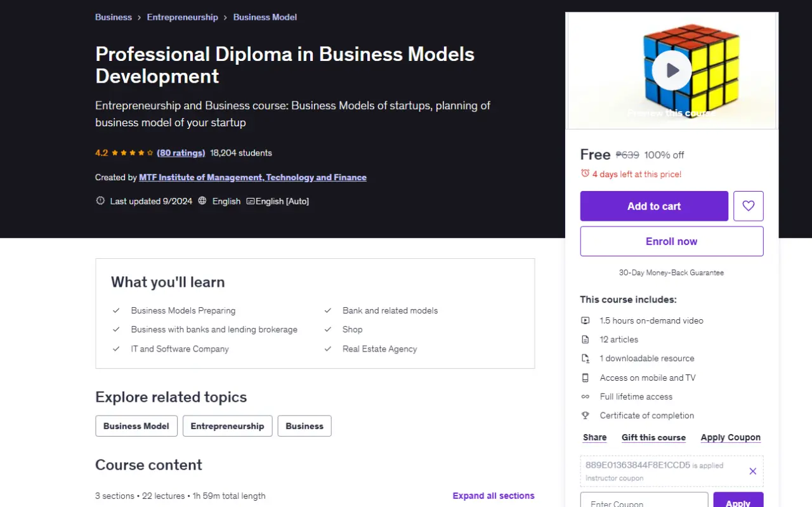Screen dimensions: 812x507
Task: Click the purple Apply coupon button
Action: coord(738,501)
